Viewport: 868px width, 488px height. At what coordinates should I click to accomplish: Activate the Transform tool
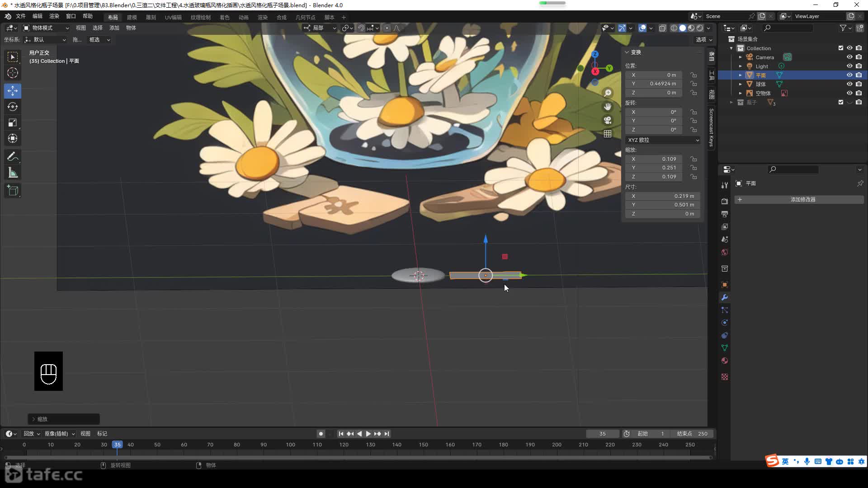(13, 138)
